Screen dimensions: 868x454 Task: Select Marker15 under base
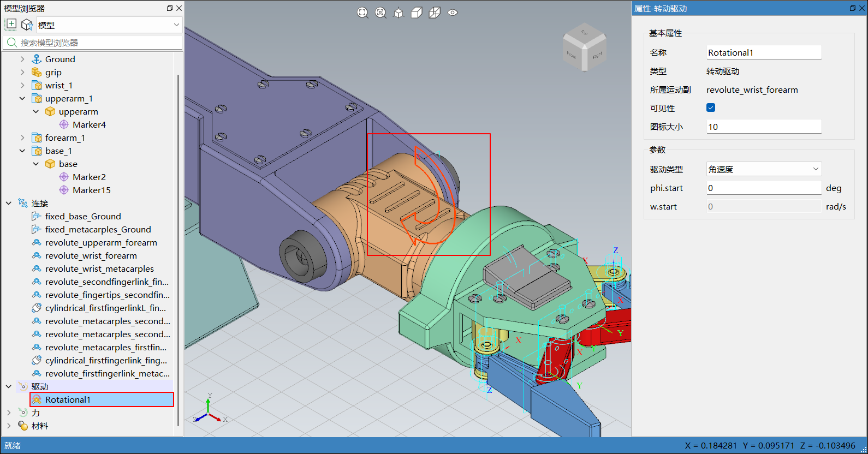[x=91, y=190]
